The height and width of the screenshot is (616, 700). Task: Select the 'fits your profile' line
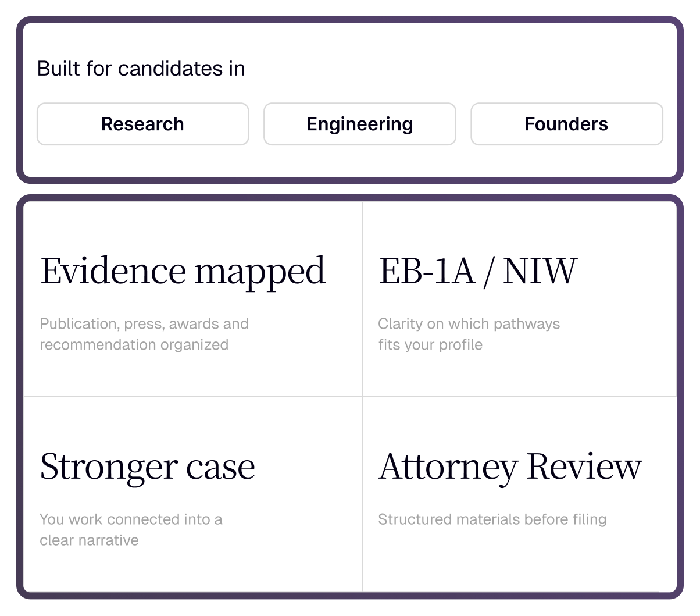click(x=430, y=345)
